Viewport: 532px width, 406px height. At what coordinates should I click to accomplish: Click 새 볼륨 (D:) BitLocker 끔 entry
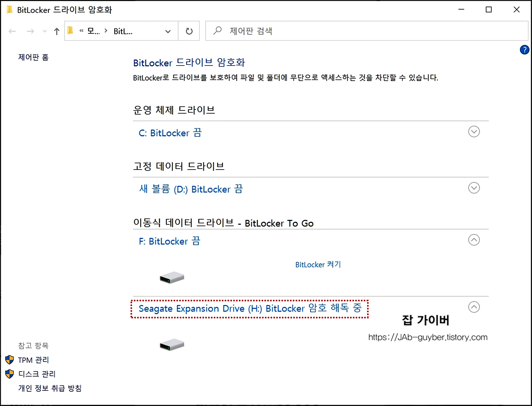click(191, 189)
